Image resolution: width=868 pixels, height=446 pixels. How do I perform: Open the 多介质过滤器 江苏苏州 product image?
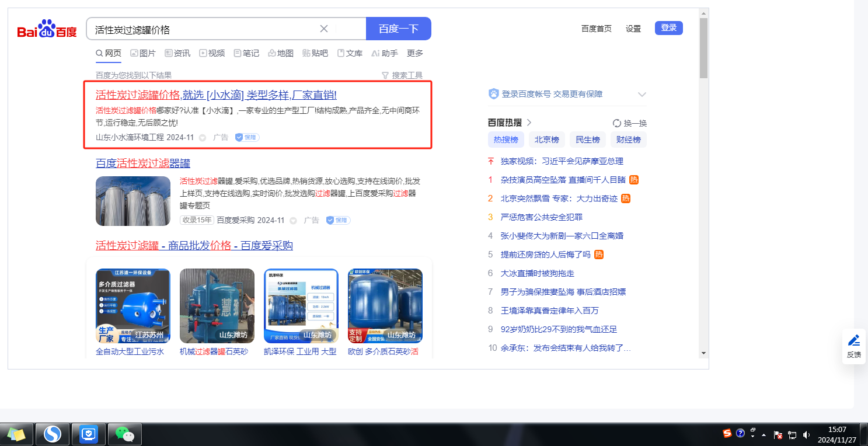point(133,306)
